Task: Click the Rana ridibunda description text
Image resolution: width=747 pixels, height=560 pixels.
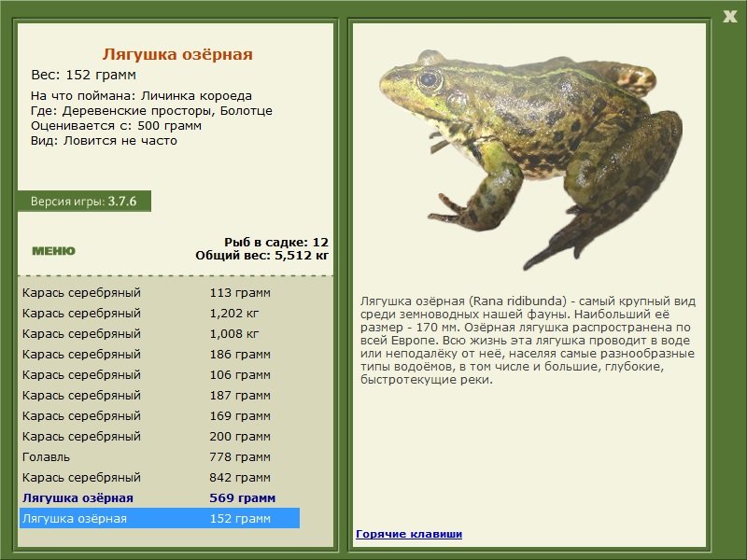Action: click(x=528, y=341)
